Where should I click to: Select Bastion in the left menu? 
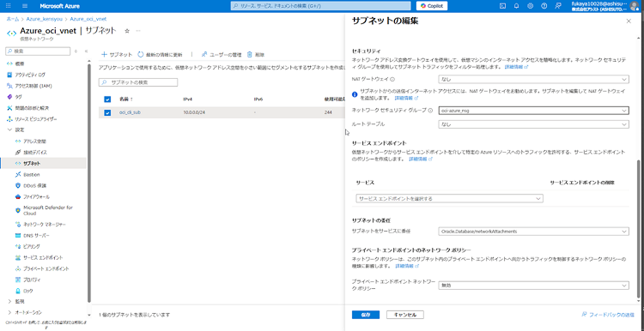[31, 175]
